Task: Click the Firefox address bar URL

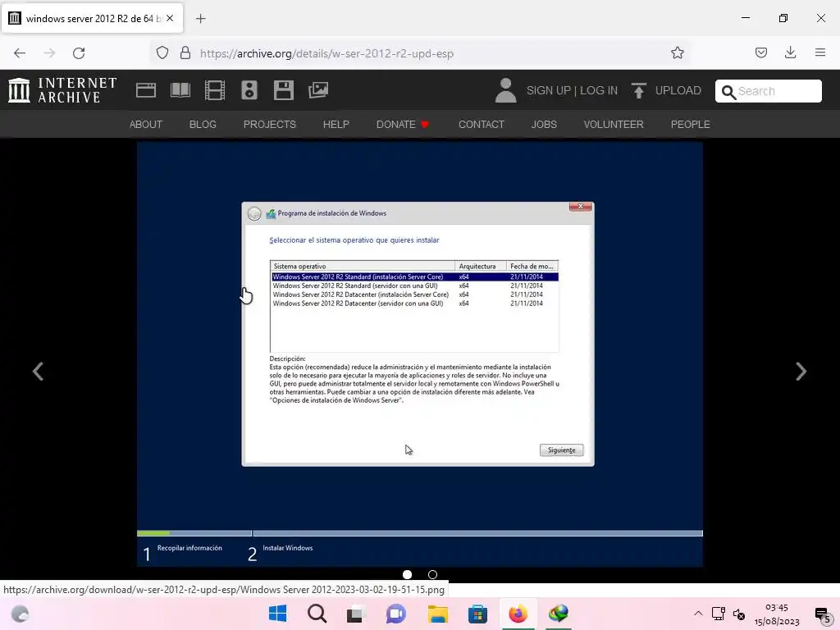Action: (x=326, y=53)
